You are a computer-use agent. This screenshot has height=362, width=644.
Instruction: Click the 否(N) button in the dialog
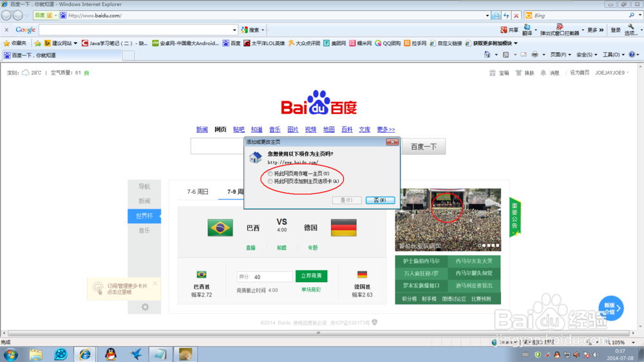(380, 200)
